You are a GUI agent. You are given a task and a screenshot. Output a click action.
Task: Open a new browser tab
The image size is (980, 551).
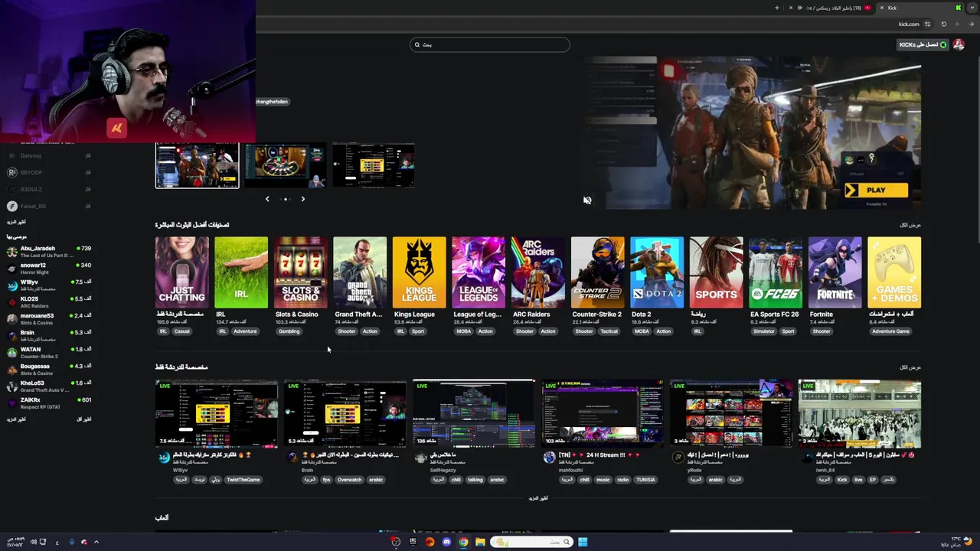tap(776, 8)
